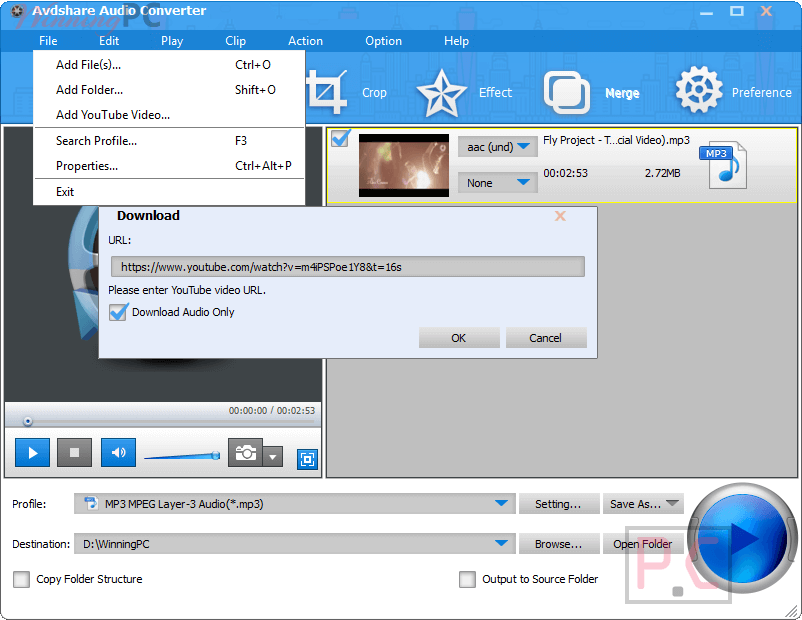Click the Avdshare app icon in title bar
The image size is (802, 620).
tap(18, 10)
